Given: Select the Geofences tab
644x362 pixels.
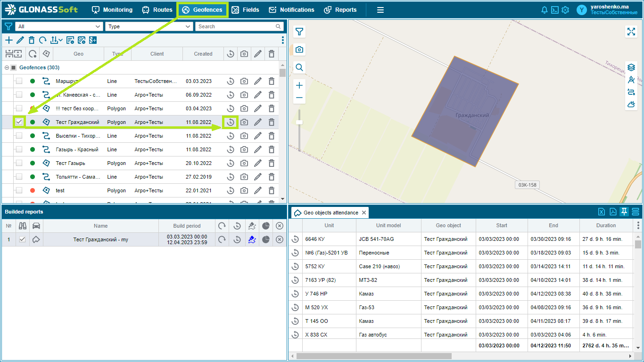Looking at the screenshot, I should pyautogui.click(x=202, y=9).
